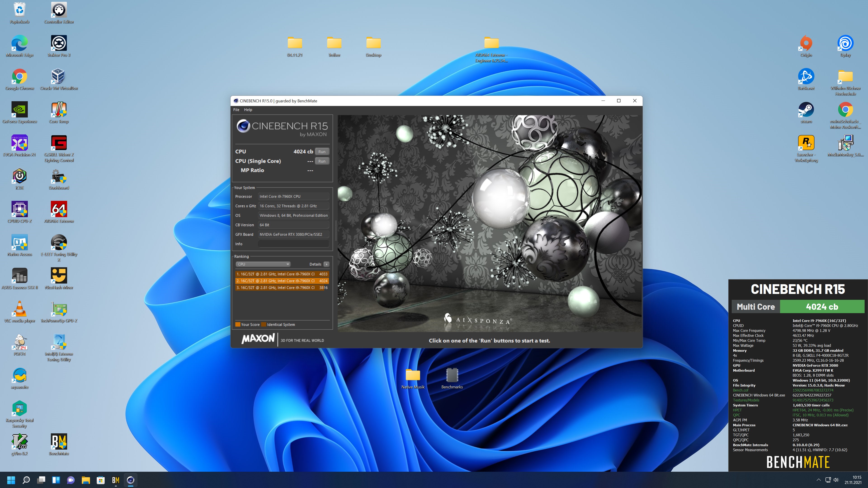The height and width of the screenshot is (488, 868).
Task: Open taskbar Search icon
Action: [x=26, y=480]
